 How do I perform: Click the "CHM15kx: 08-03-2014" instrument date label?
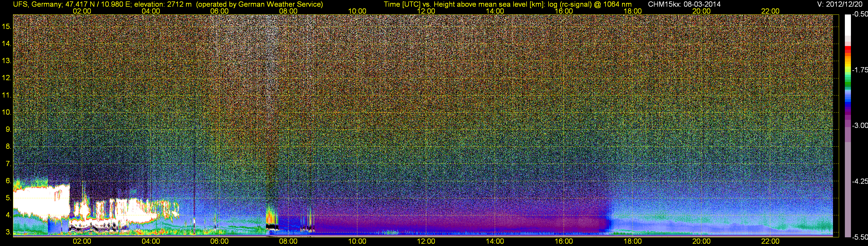684,4
